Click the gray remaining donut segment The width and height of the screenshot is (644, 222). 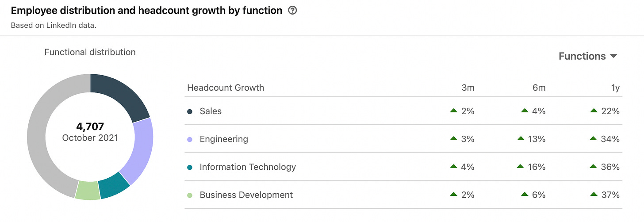coord(44,133)
